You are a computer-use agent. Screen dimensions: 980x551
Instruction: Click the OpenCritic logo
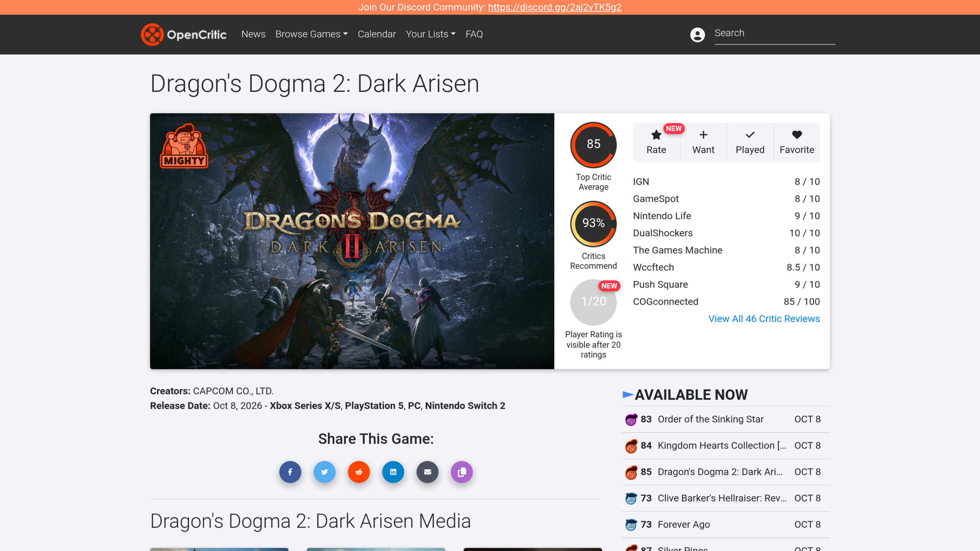tap(184, 34)
